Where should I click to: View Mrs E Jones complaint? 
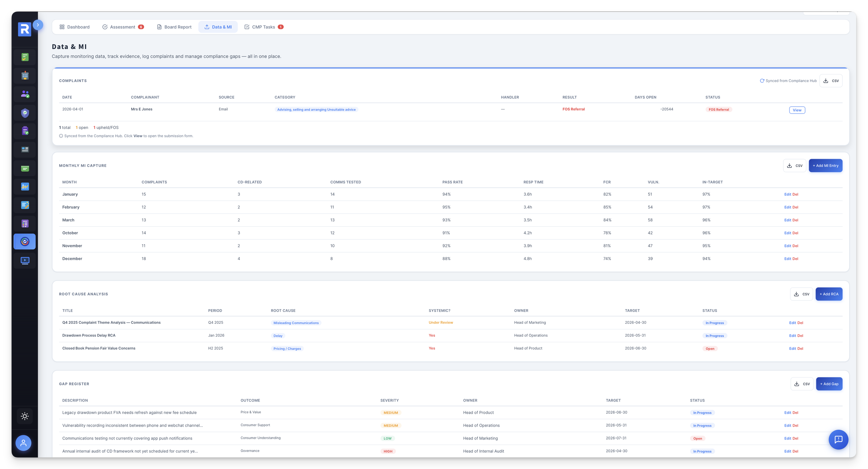point(797,110)
